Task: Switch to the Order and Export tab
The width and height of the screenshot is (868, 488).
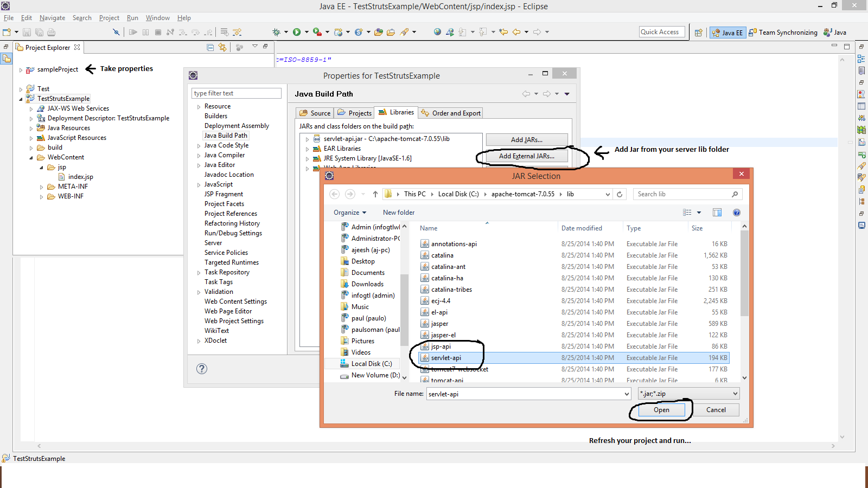Action: pyautogui.click(x=451, y=113)
